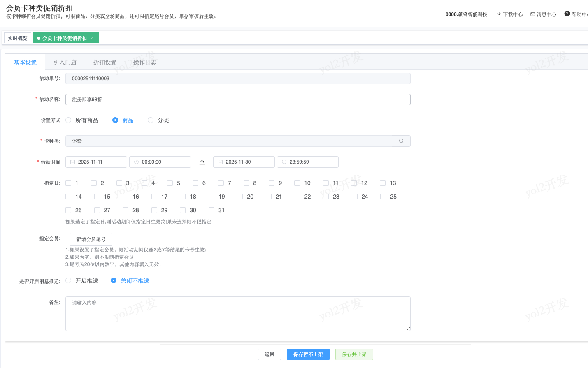Check the day 6 checkbox

(195, 183)
